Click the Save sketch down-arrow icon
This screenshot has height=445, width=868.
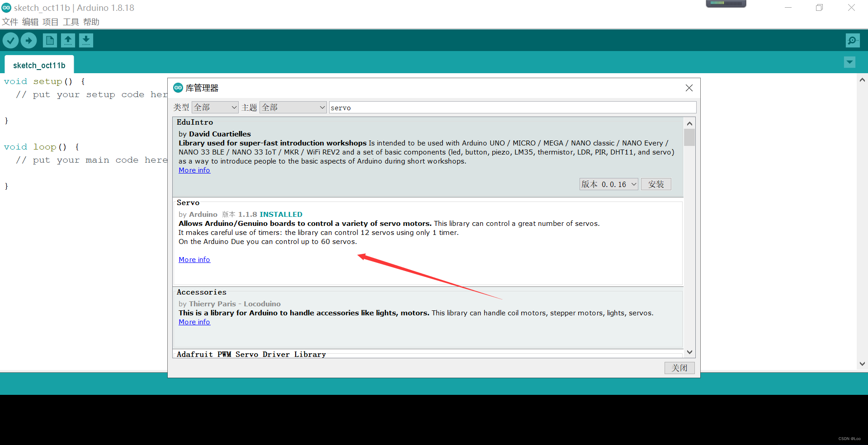coord(86,41)
